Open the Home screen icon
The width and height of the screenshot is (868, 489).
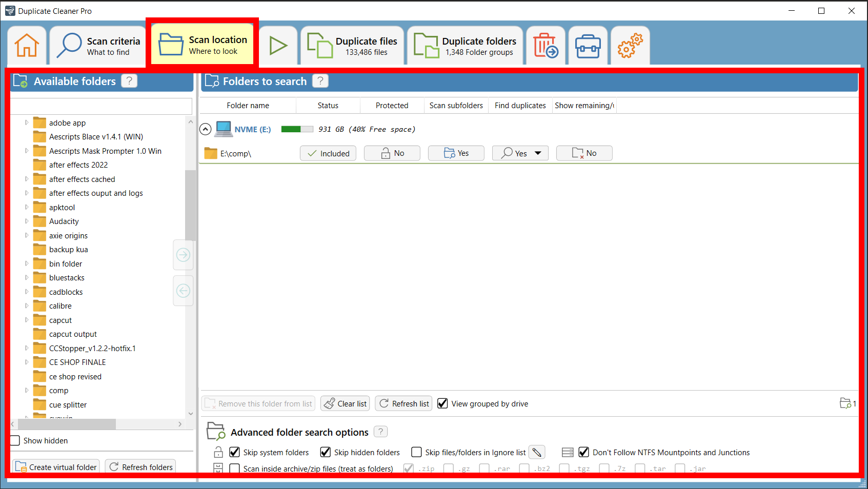26,45
